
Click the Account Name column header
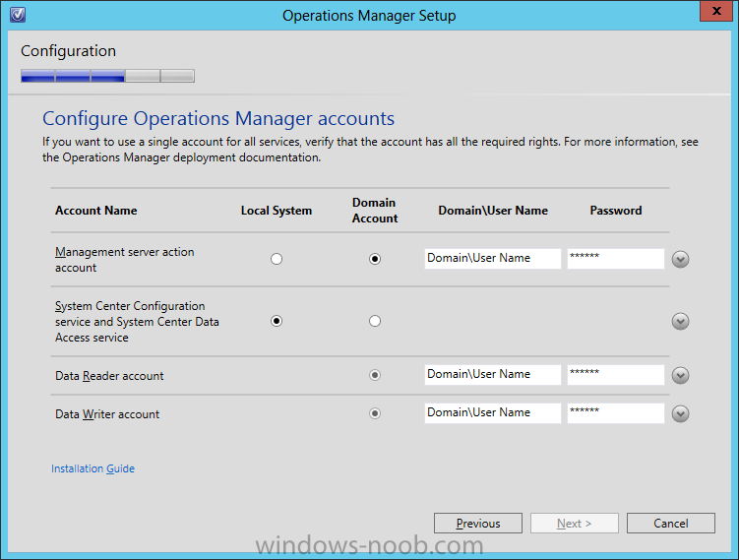point(96,211)
